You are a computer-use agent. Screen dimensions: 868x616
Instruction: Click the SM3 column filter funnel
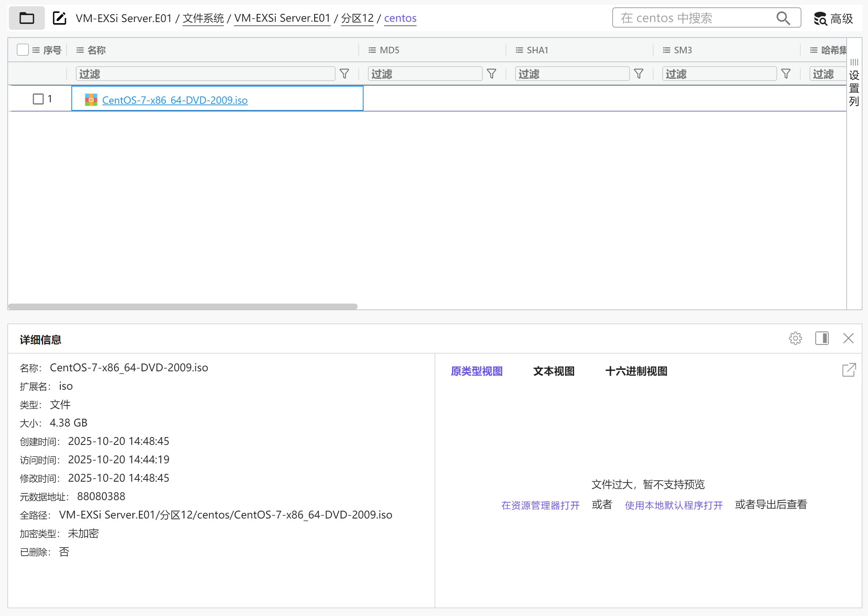click(785, 74)
